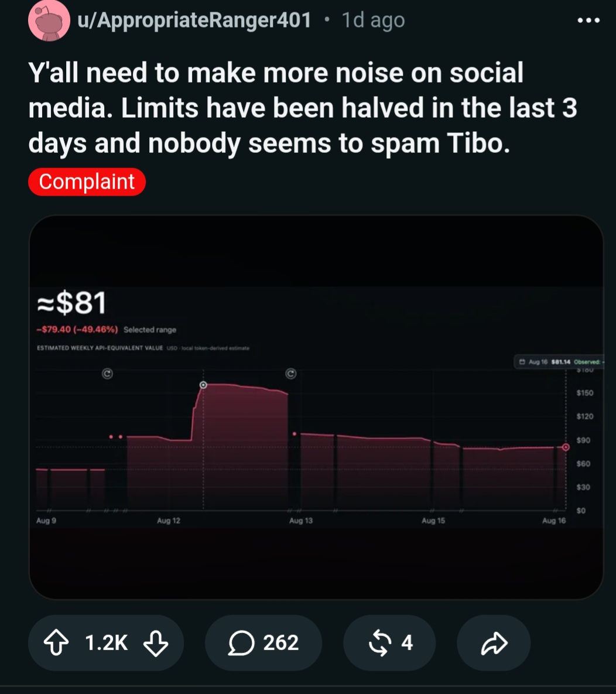Click the crosspost count showing 4
The image size is (616, 694).
click(x=407, y=642)
